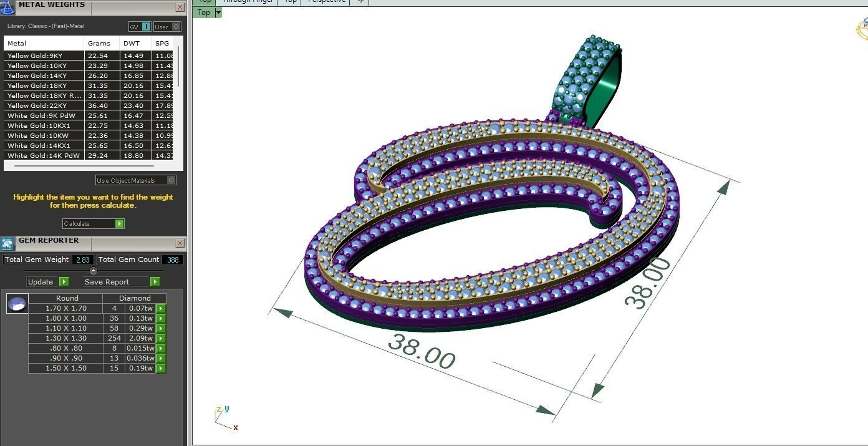Image resolution: width=868 pixels, height=446 pixels.
Task: Click the 2.09tw weight cell
Action: pos(140,338)
